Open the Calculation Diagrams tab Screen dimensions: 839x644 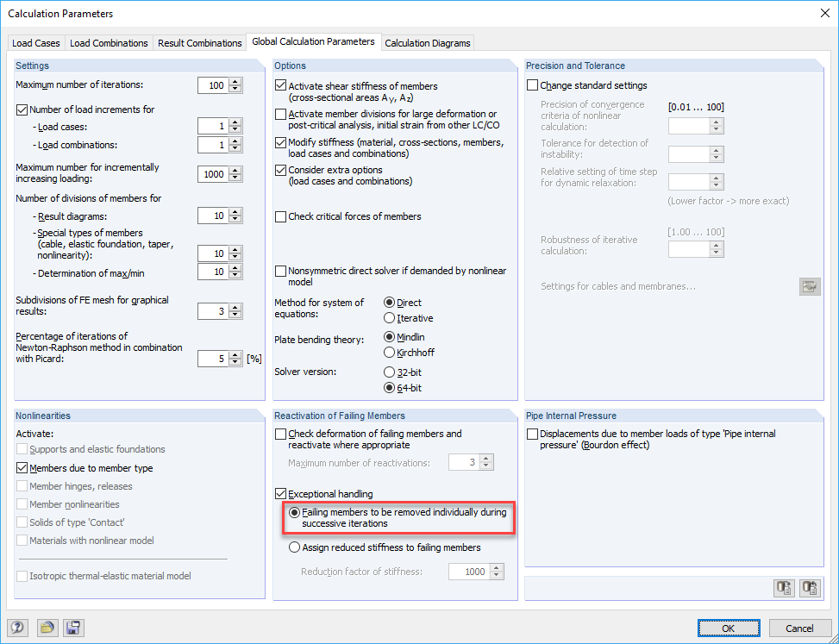pyautogui.click(x=427, y=41)
